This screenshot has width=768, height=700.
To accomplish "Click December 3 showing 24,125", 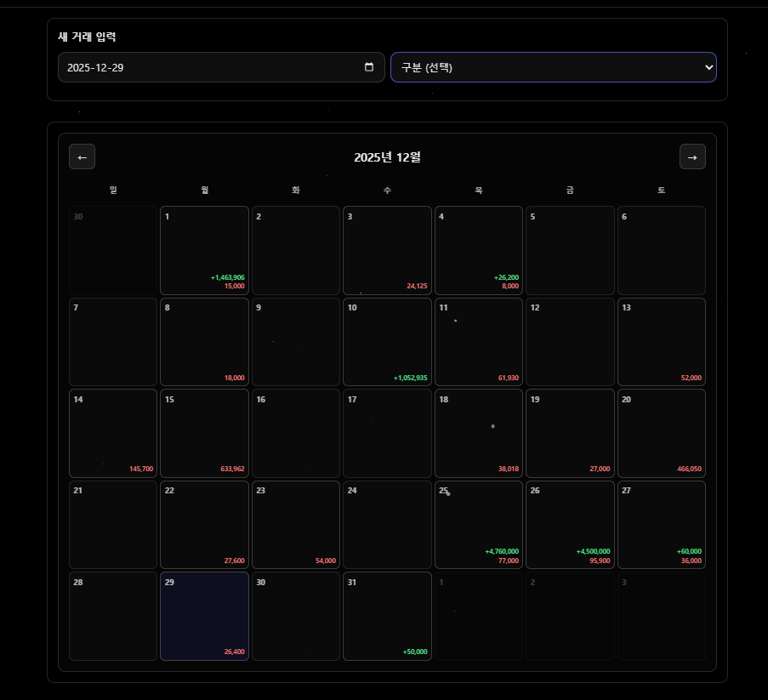I will click(387, 250).
